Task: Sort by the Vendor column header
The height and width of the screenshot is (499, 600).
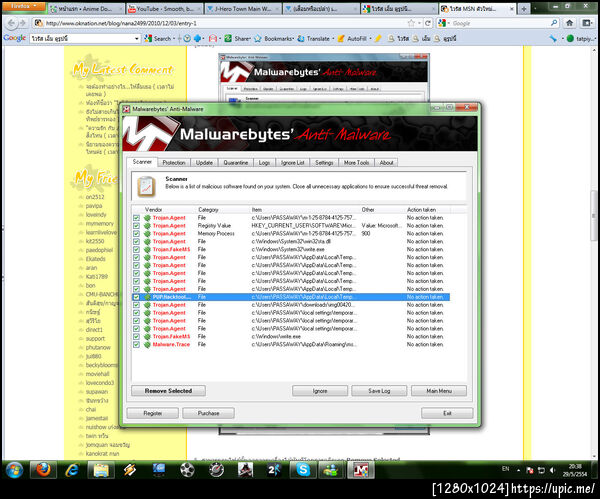Action: point(153,210)
